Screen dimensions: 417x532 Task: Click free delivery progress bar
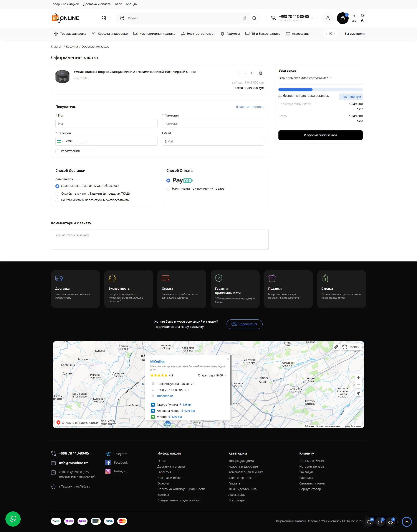coord(320,90)
